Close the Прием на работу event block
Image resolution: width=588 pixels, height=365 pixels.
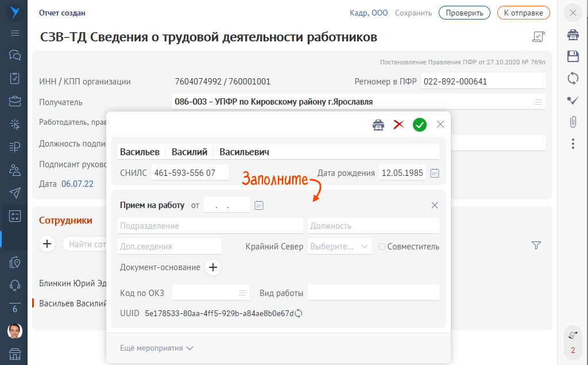435,205
